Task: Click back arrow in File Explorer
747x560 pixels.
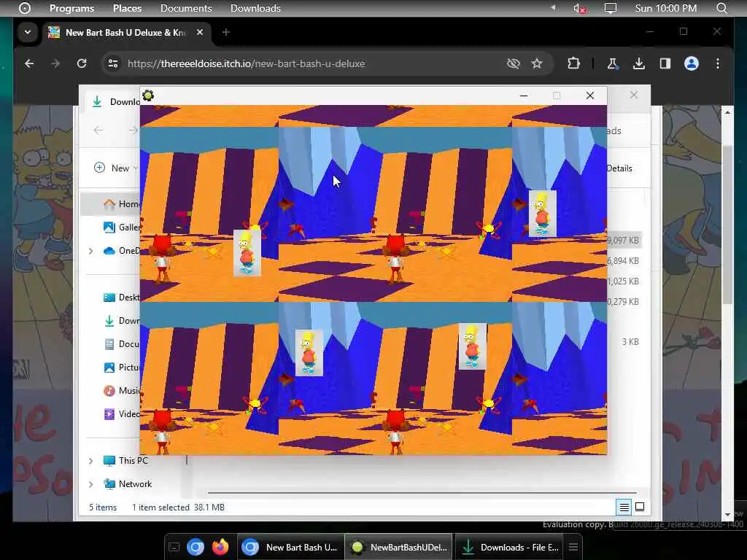Action: pyautogui.click(x=98, y=130)
